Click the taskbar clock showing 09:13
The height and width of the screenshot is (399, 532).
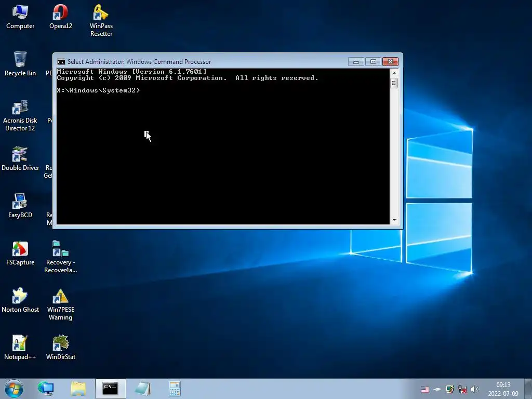click(x=503, y=389)
